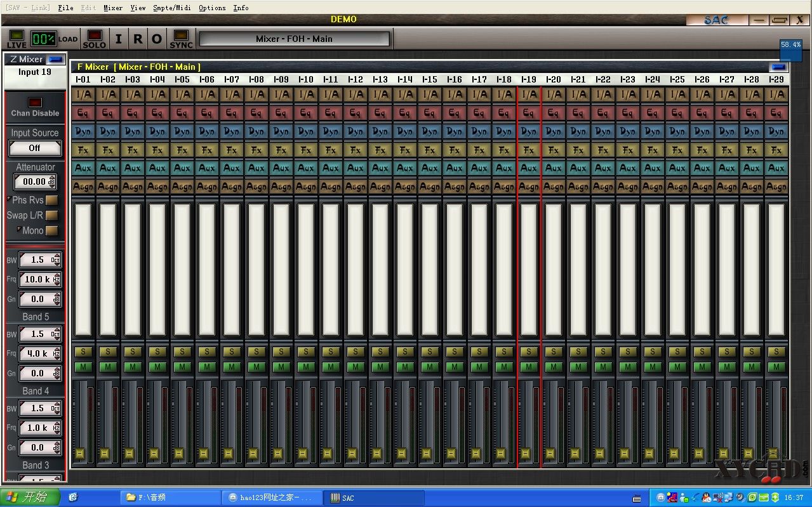Open the Input Source selector showing Off
Screen dimensions: 812x507
click(35, 148)
